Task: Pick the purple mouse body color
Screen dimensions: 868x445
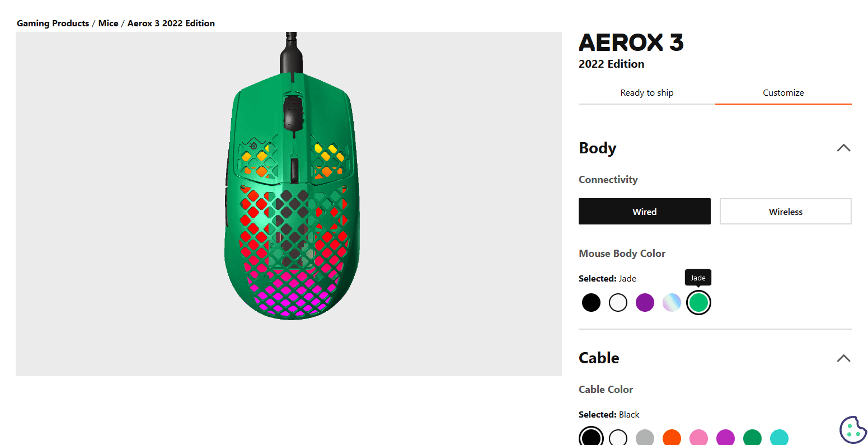Action: (645, 302)
